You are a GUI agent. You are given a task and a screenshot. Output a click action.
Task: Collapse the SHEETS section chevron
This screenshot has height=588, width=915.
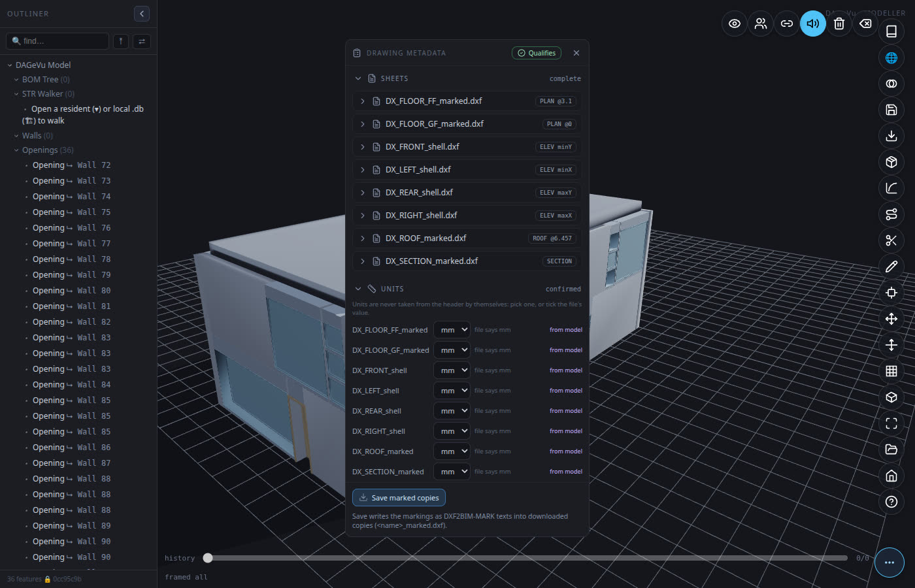(x=358, y=78)
